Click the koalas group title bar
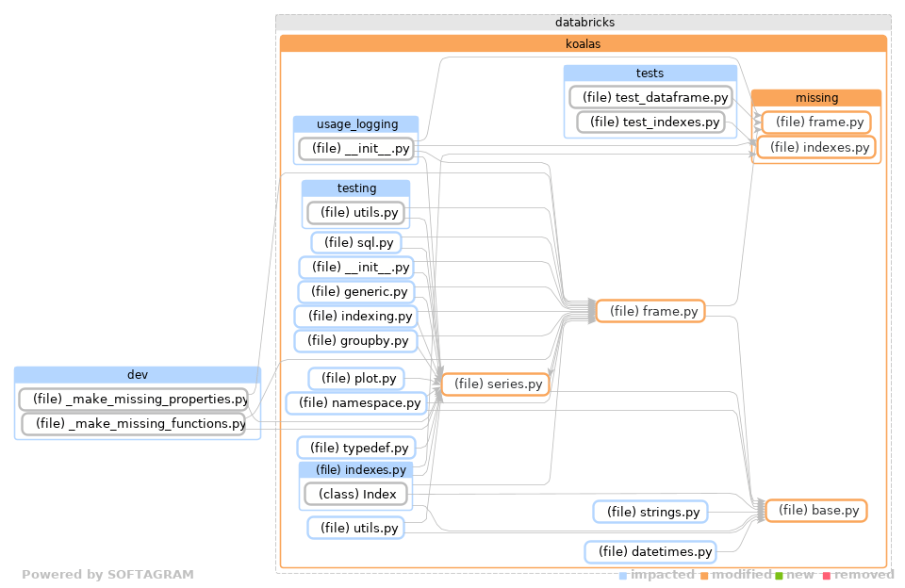Viewport: 905px width, 588px height. pyautogui.click(x=583, y=43)
